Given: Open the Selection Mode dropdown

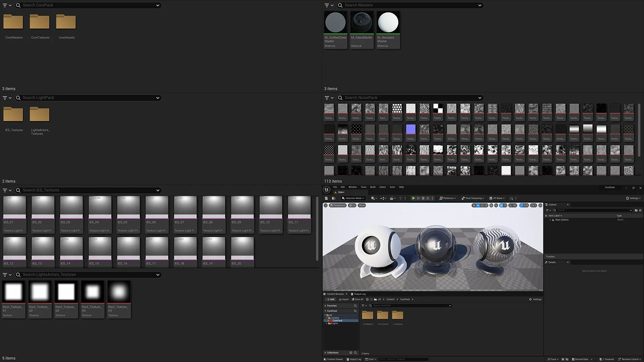Looking at the screenshot, I should (x=353, y=198).
